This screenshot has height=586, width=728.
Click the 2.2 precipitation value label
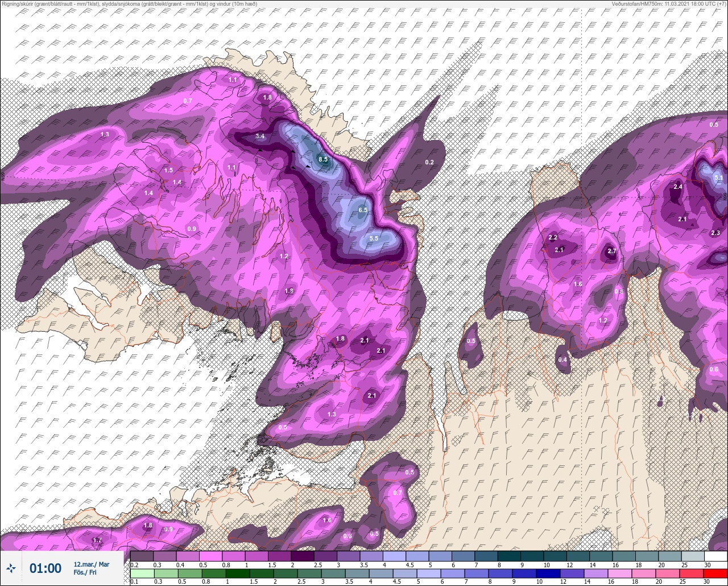click(x=553, y=237)
